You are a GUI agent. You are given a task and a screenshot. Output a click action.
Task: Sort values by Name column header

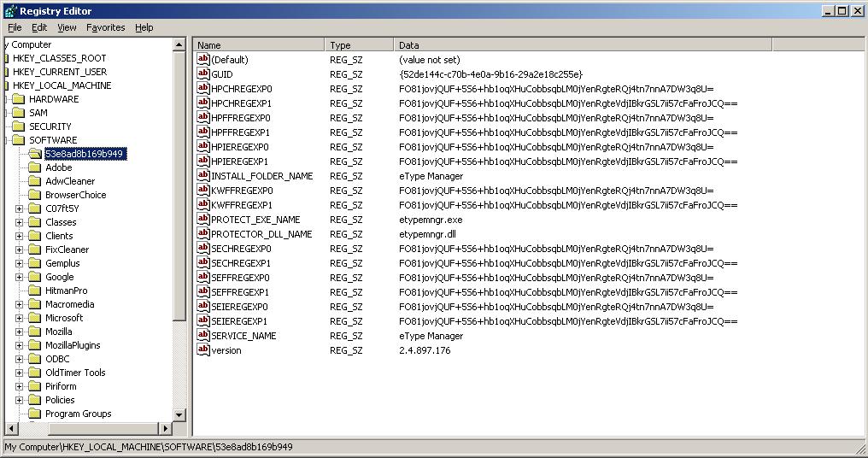259,45
